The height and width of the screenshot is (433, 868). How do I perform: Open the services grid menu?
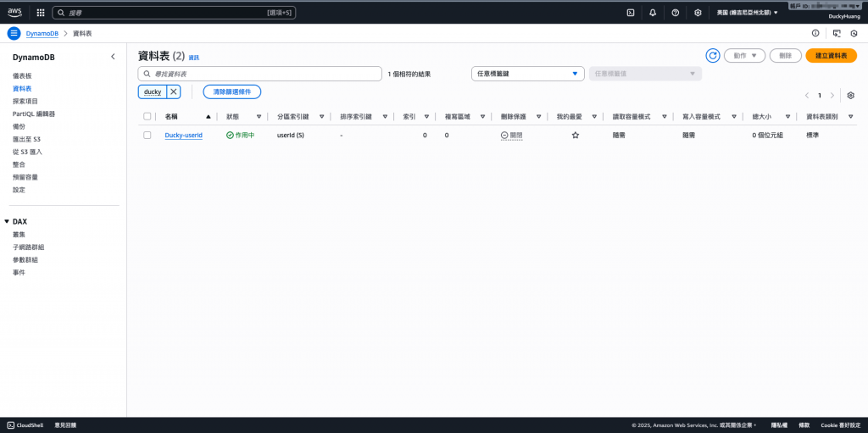click(x=41, y=13)
